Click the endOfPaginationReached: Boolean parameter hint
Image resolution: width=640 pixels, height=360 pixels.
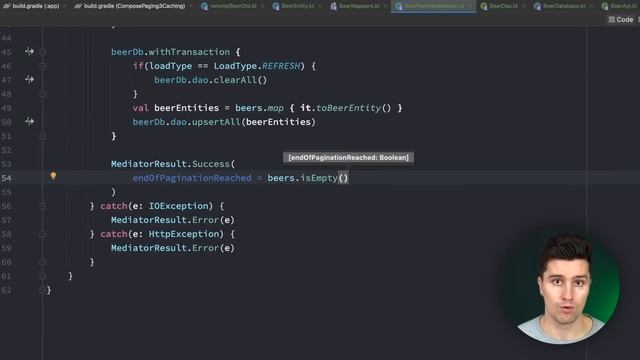348,158
